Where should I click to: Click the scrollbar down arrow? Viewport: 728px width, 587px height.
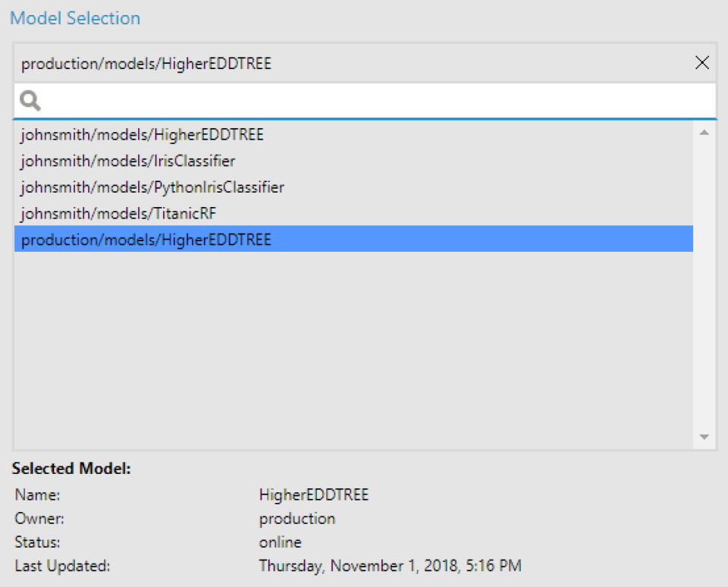click(704, 437)
